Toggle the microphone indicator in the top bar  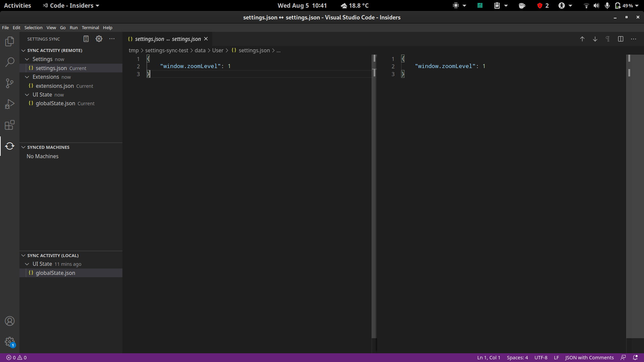[607, 5]
